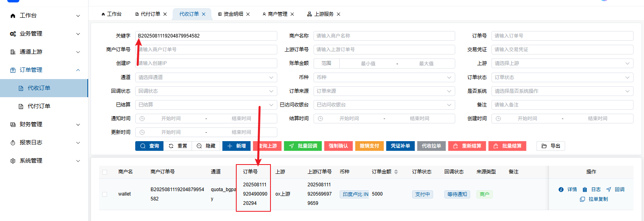Image resolution: width=644 pixels, height=221 pixels.
Task: Click the 重置 reset button
Action: 178,146
